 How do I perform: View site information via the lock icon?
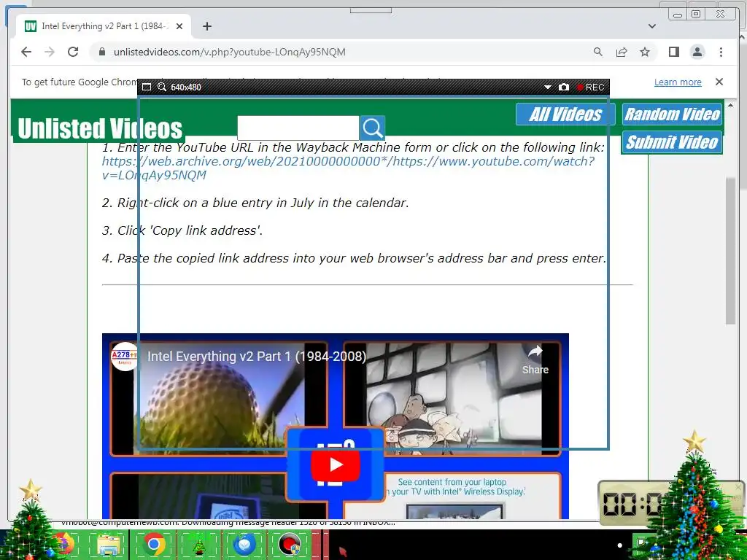[102, 52]
